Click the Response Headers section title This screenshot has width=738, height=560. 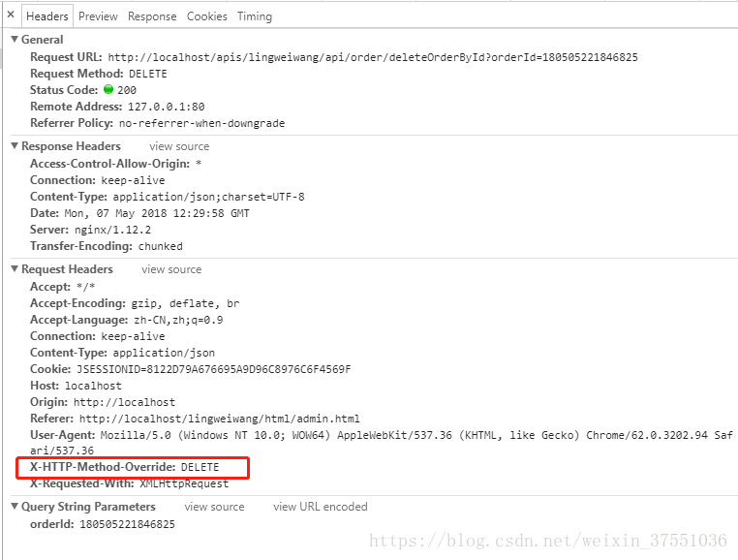click(x=71, y=146)
